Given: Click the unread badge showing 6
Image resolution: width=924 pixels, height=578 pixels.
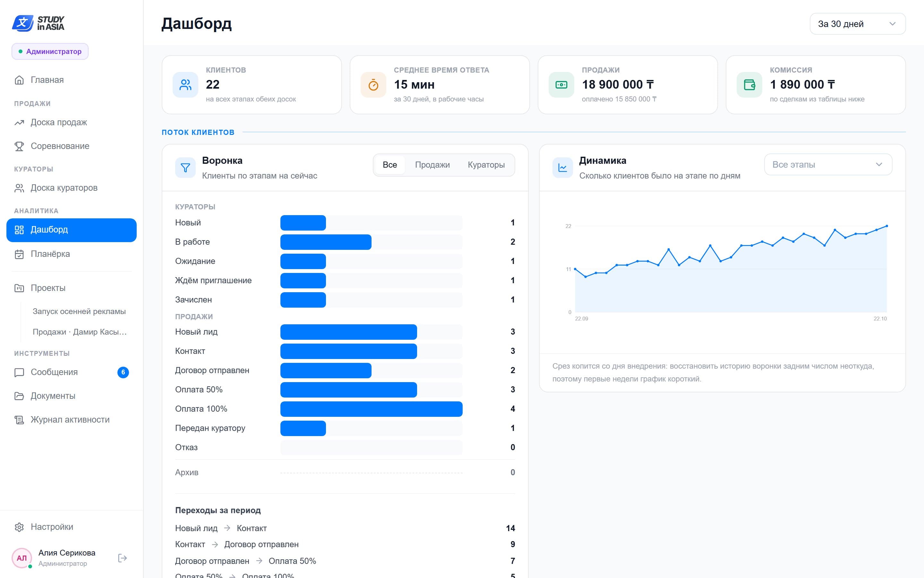Looking at the screenshot, I should pos(123,372).
